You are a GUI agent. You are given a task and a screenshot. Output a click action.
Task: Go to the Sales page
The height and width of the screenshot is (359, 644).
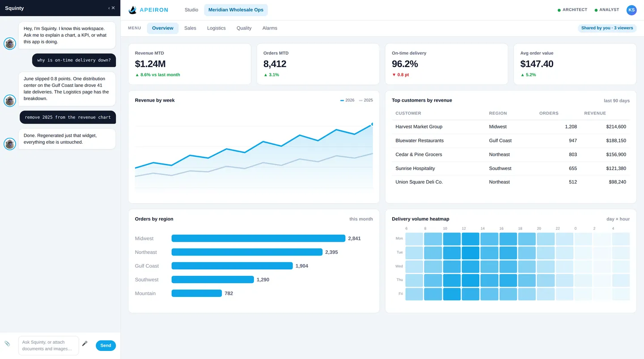pos(190,28)
